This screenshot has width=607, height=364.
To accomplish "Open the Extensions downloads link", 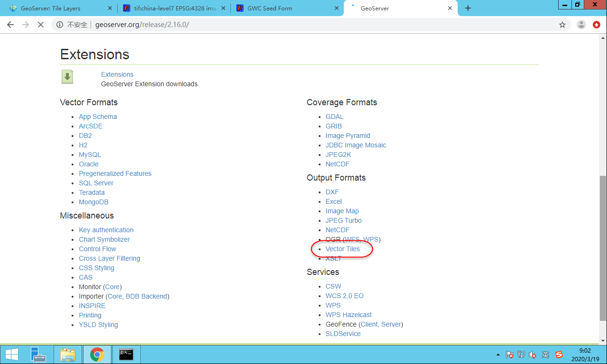I will pyautogui.click(x=117, y=74).
